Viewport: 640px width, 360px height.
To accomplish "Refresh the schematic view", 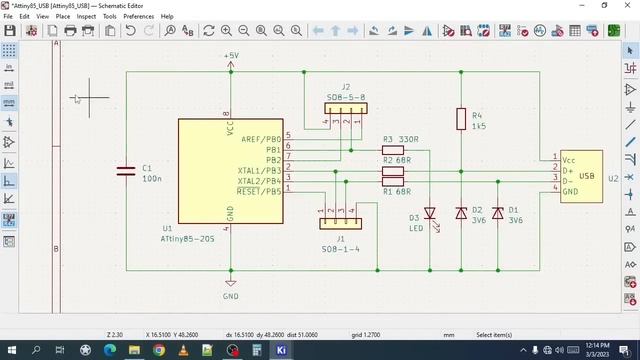I will point(209,31).
